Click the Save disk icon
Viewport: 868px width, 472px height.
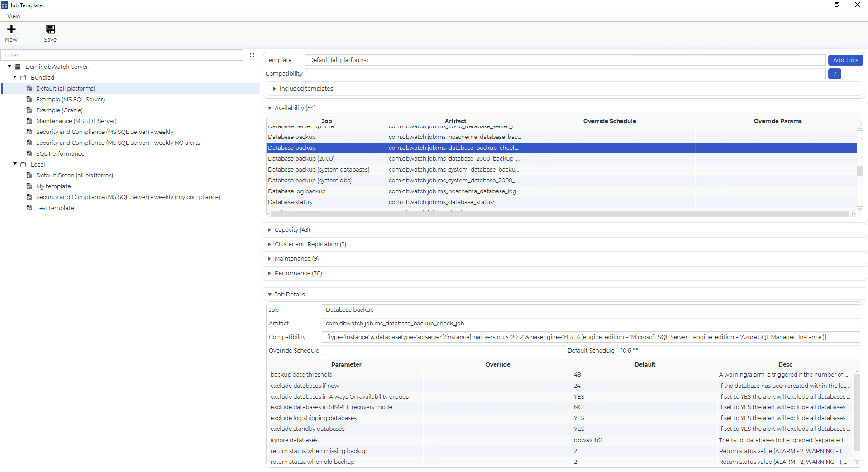50,29
